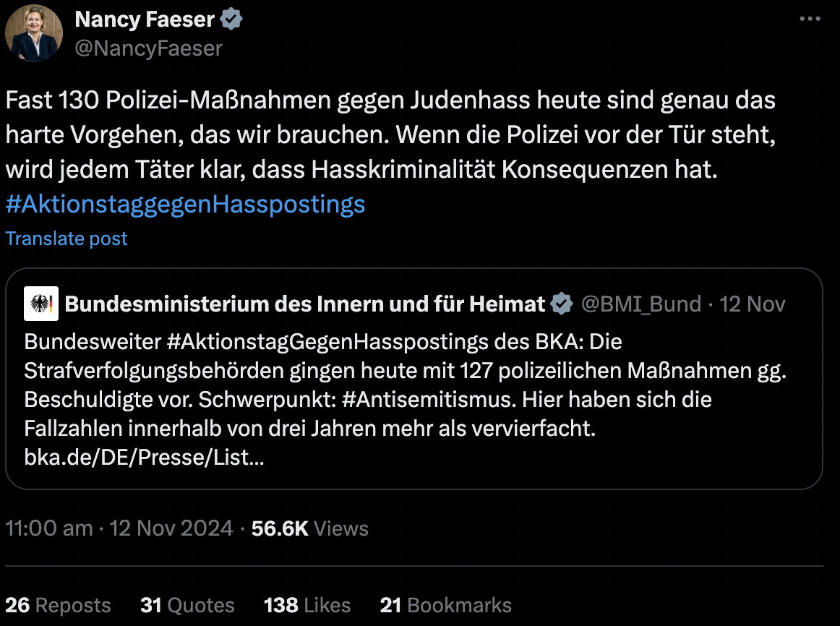Show the 31 Quotes list
This screenshot has width=840, height=626.
coord(187,605)
